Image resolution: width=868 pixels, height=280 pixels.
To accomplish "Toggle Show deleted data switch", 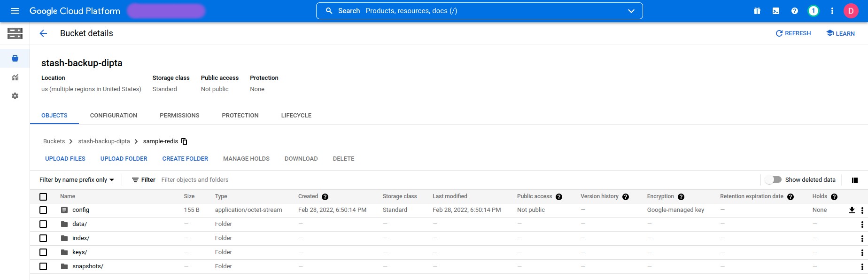I will (x=773, y=180).
